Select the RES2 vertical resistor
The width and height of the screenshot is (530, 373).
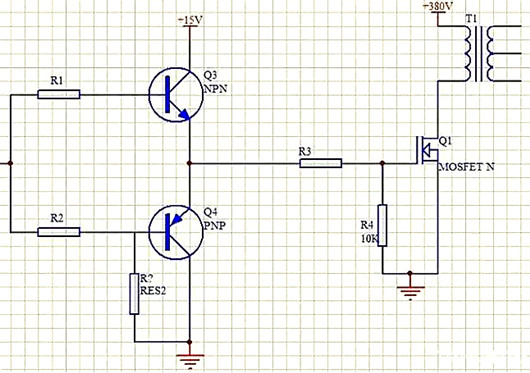[134, 294]
